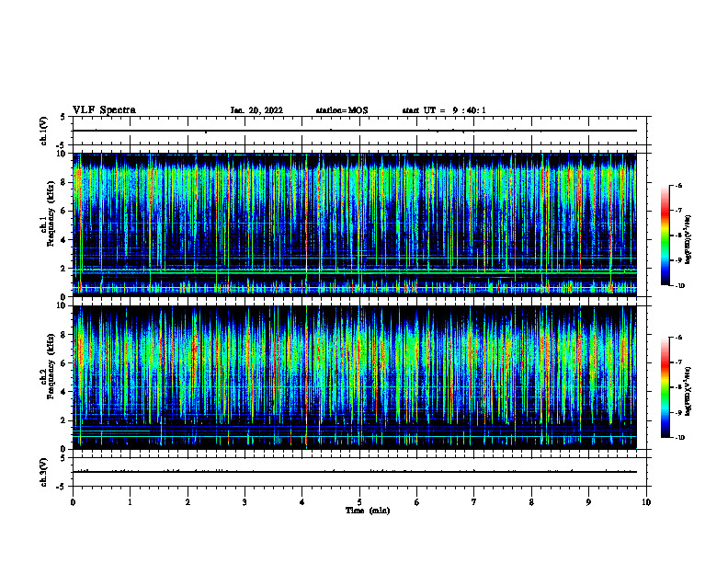The image size is (728, 563).
Task: Click the "start UT = 9 : 40: 1" text
Action: click(444, 110)
